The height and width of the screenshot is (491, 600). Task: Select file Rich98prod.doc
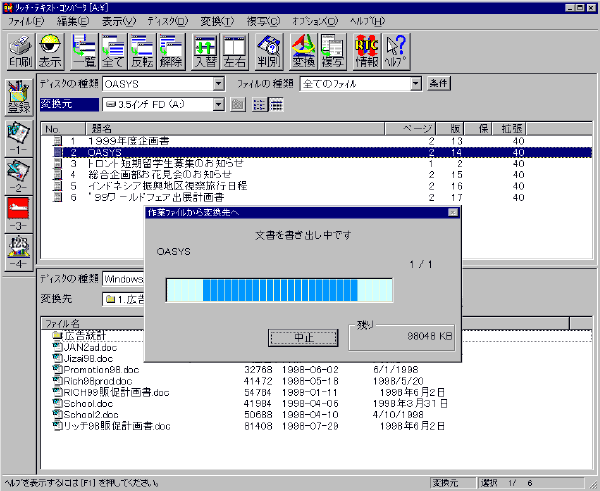click(x=93, y=381)
